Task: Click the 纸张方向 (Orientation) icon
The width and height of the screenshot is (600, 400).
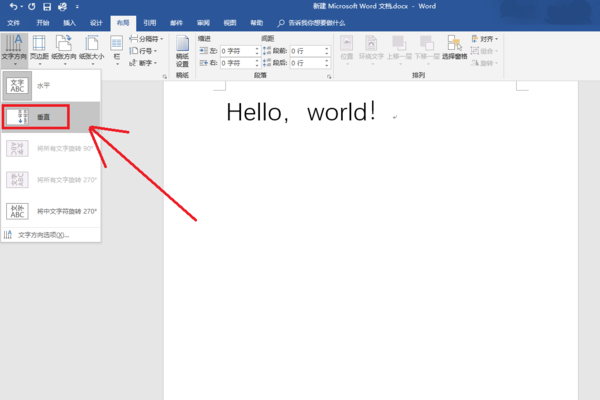Action: (x=65, y=50)
